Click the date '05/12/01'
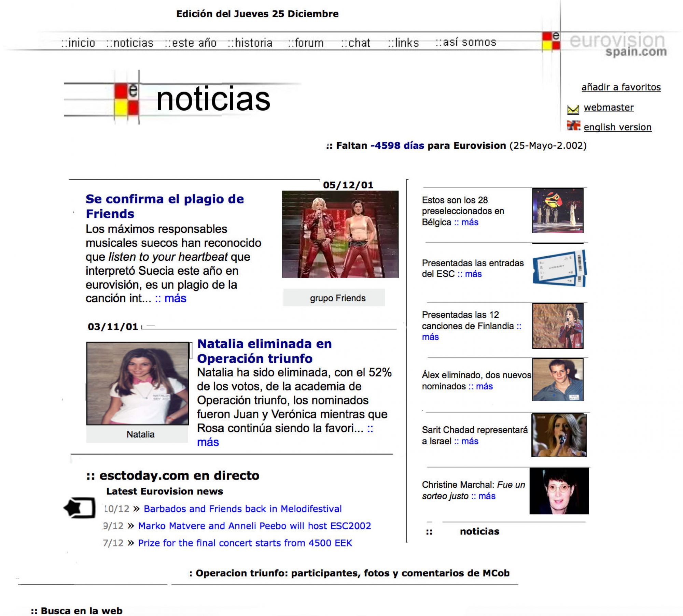 pyautogui.click(x=348, y=185)
